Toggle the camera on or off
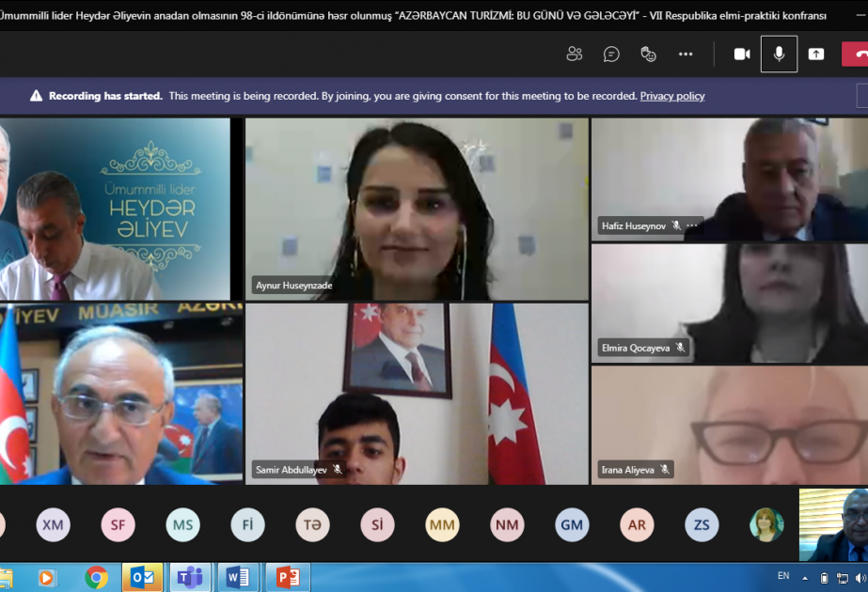Screen dimensions: 868x592 (742, 55)
